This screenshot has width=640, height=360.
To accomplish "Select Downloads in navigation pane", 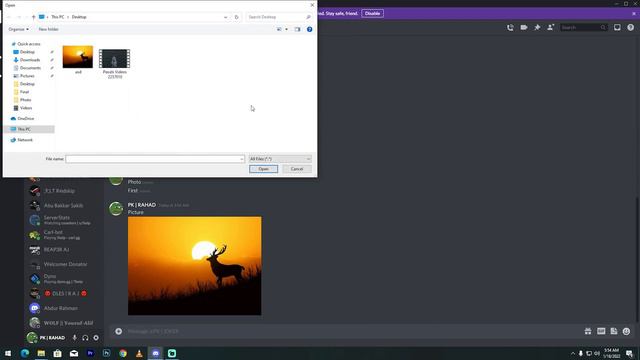I will (30, 60).
